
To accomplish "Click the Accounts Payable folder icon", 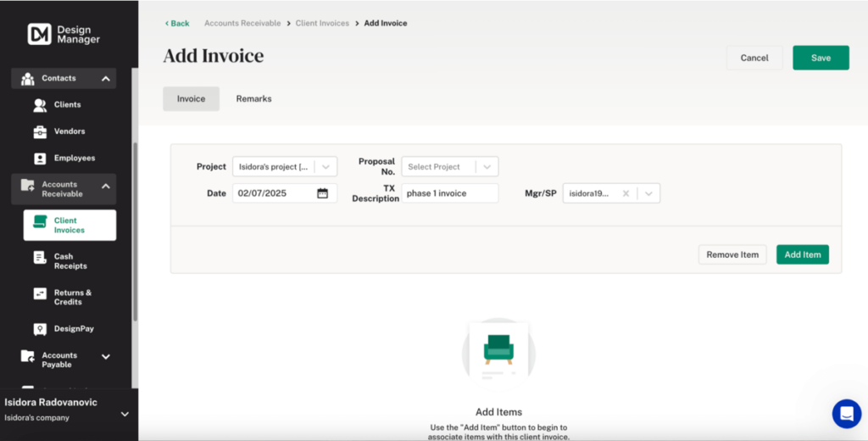I will pos(28,355).
